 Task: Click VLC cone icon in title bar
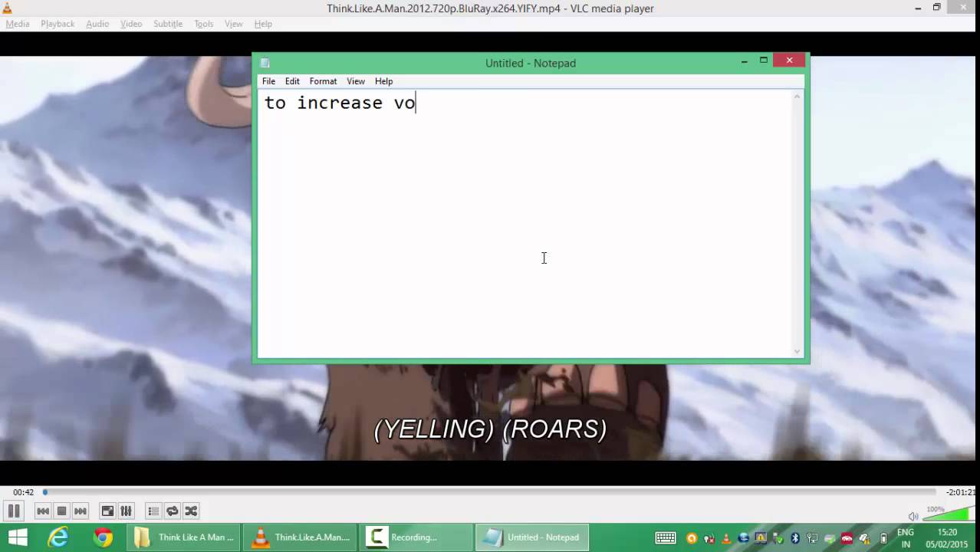(x=7, y=8)
